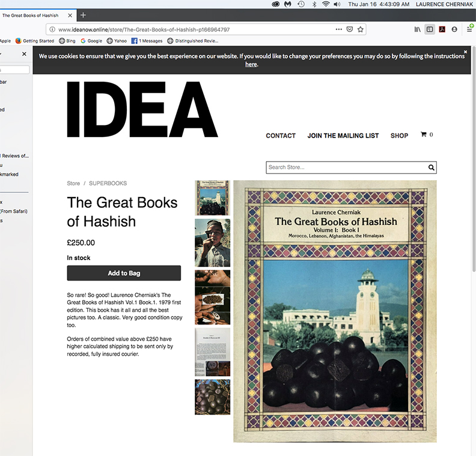The height and width of the screenshot is (456, 476).
Task: Save page to Pocket icon
Action: [x=349, y=29]
